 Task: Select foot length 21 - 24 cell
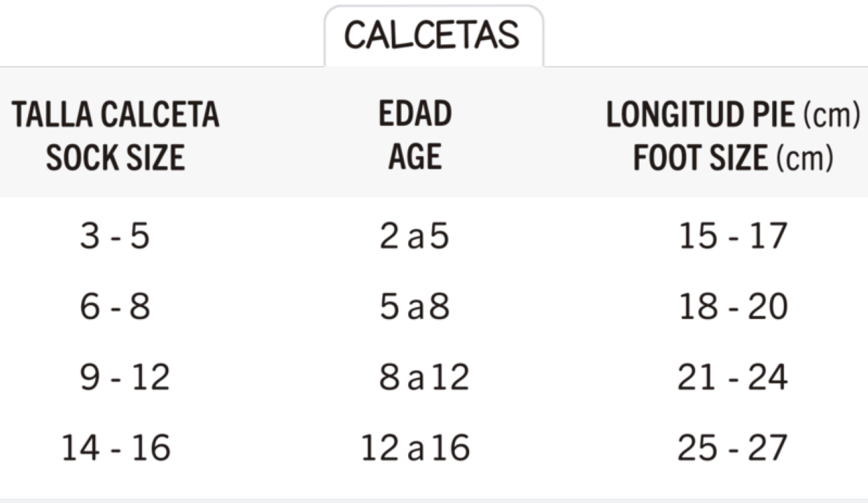(733, 378)
